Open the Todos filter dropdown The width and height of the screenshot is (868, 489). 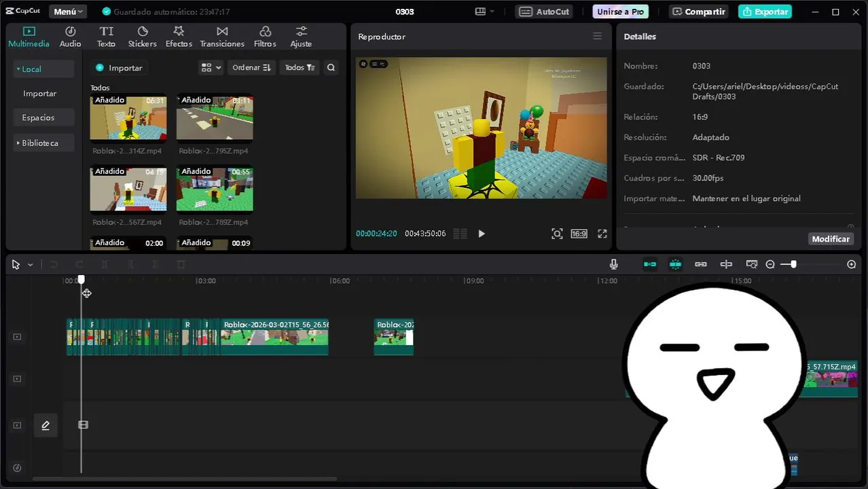coord(300,68)
